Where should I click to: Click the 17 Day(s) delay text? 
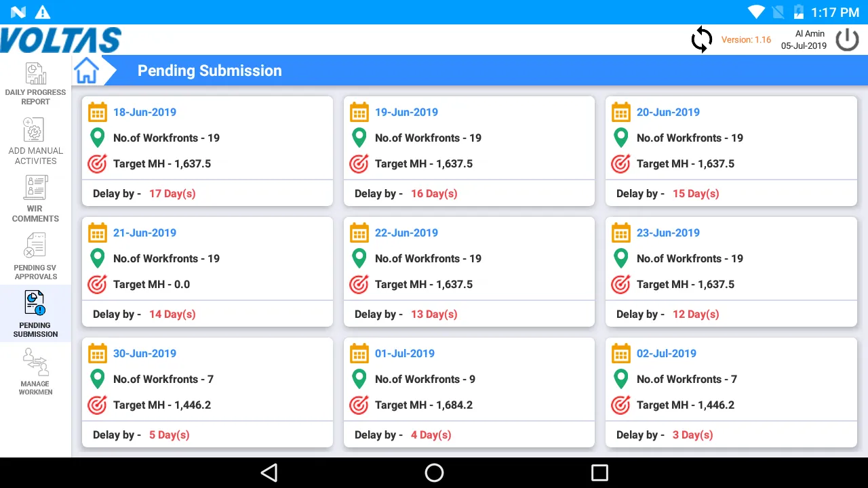click(x=172, y=194)
